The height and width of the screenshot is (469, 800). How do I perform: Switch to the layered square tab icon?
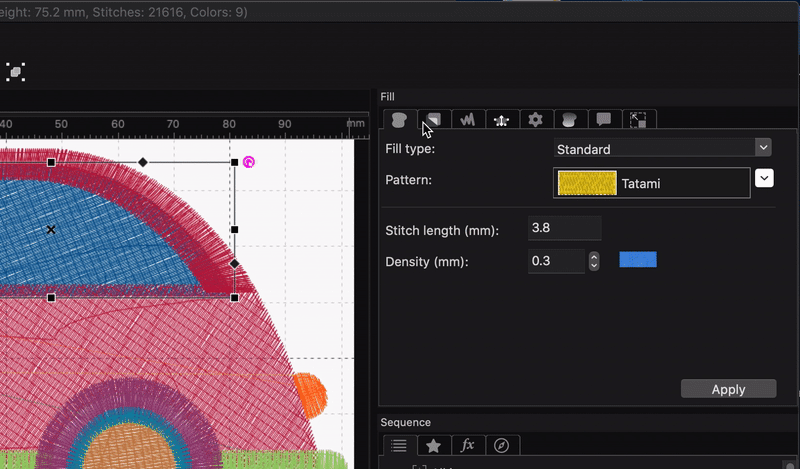coord(434,120)
